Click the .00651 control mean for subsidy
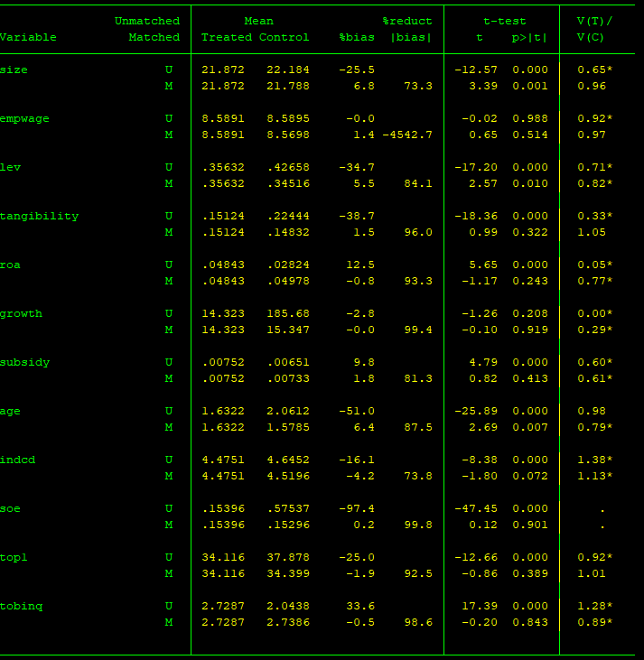The image size is (644, 660). tap(288, 363)
